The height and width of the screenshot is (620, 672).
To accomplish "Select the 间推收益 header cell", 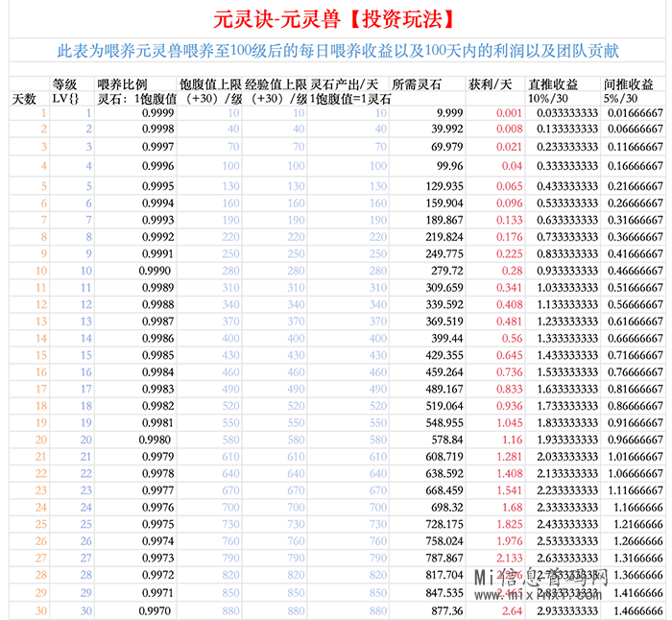I will click(629, 84).
